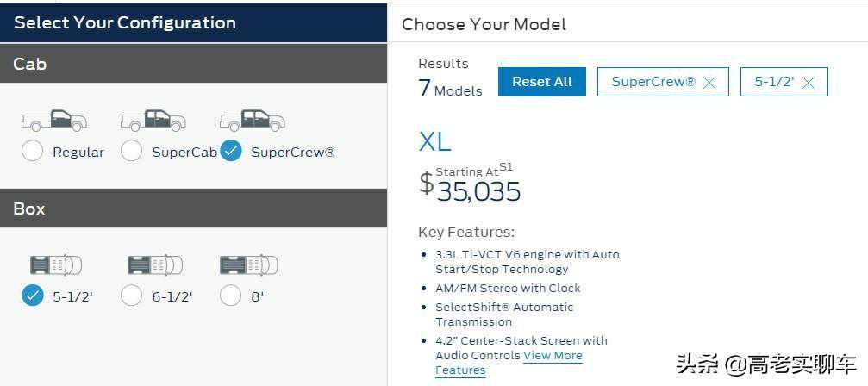Click the XL model name heading

(434, 141)
